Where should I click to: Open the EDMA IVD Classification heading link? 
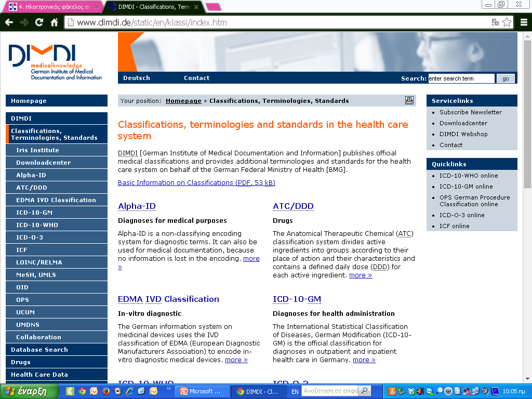[x=168, y=299]
